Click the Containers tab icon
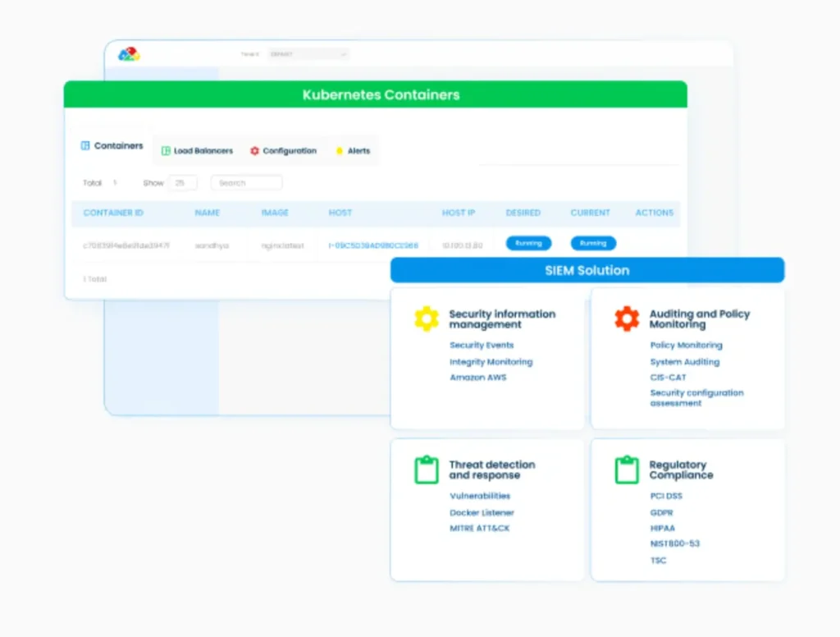The height and width of the screenshot is (637, 840). [85, 146]
